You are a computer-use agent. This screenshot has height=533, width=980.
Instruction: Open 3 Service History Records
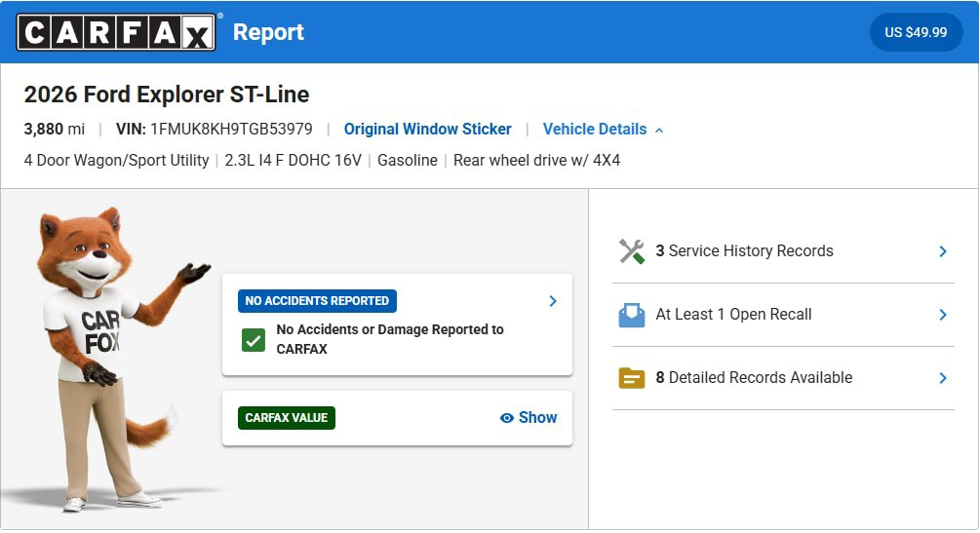[x=783, y=251]
